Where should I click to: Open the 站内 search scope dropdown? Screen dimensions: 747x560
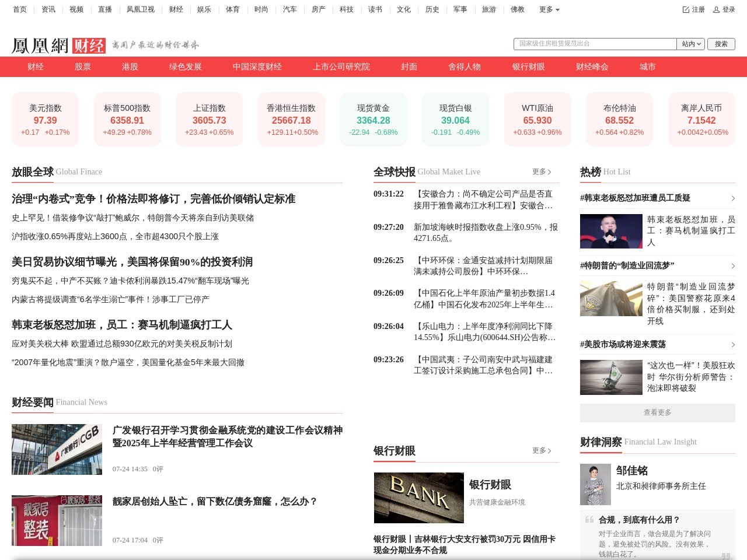pyautogui.click(x=690, y=44)
